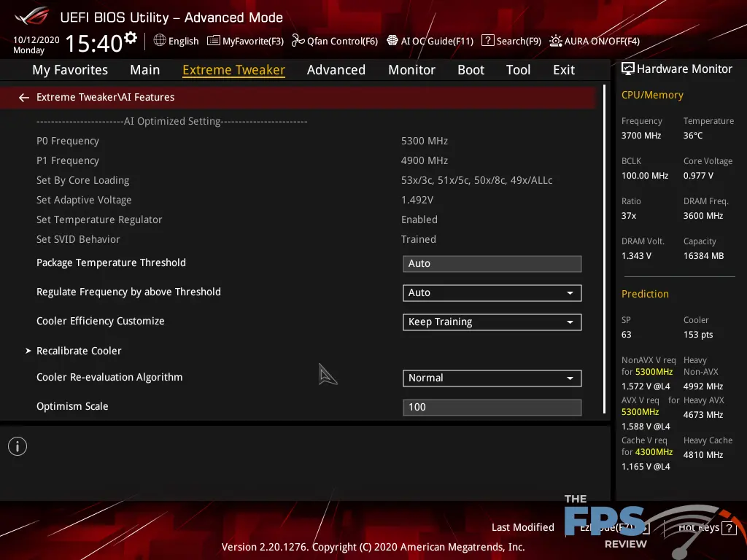Click the breadcrumb Extreme Tweaker\AI Features
Viewport: 747px width, 560px height.
[x=105, y=97]
